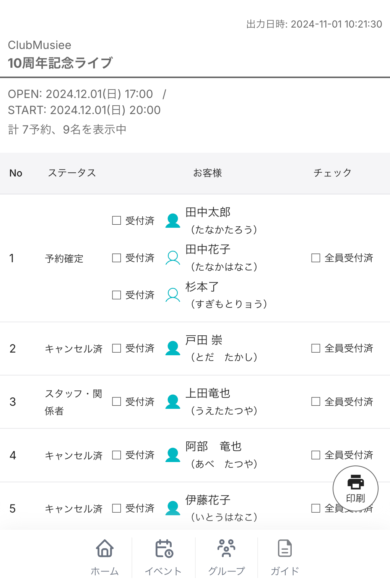Screen dimensions: 390x588
Task: Check 受付済 for 田中太郎
Action: point(117,220)
